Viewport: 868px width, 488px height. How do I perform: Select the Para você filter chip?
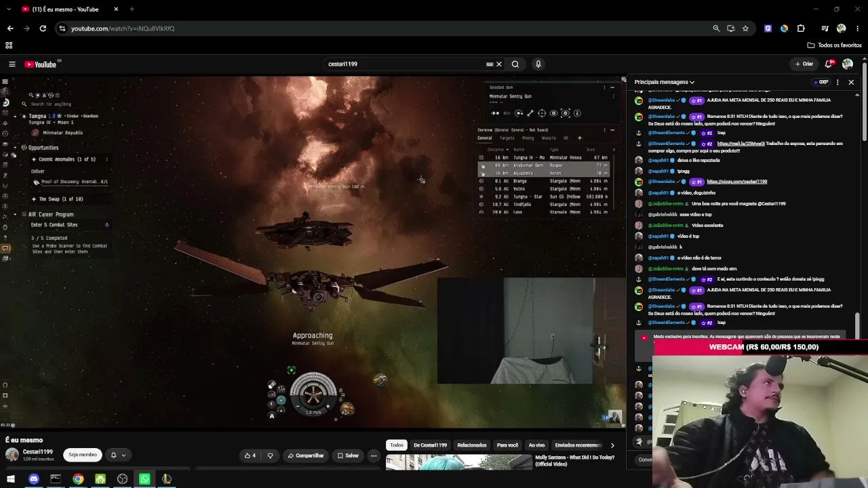[x=507, y=445]
